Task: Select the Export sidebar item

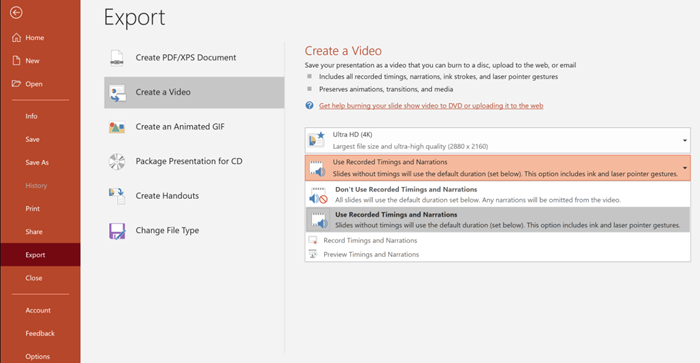Action: pyautogui.click(x=40, y=255)
